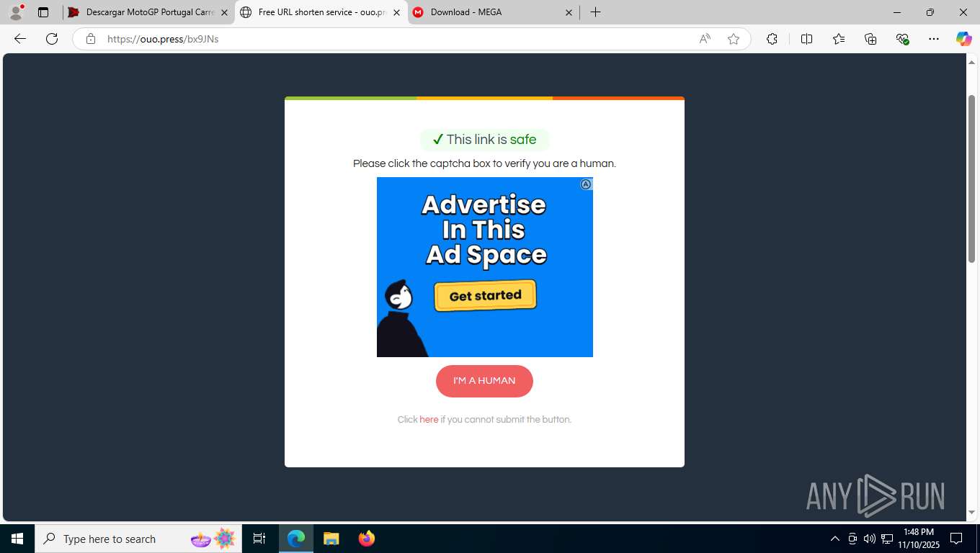
Task: Open the Windows Start menu
Action: tap(17, 539)
